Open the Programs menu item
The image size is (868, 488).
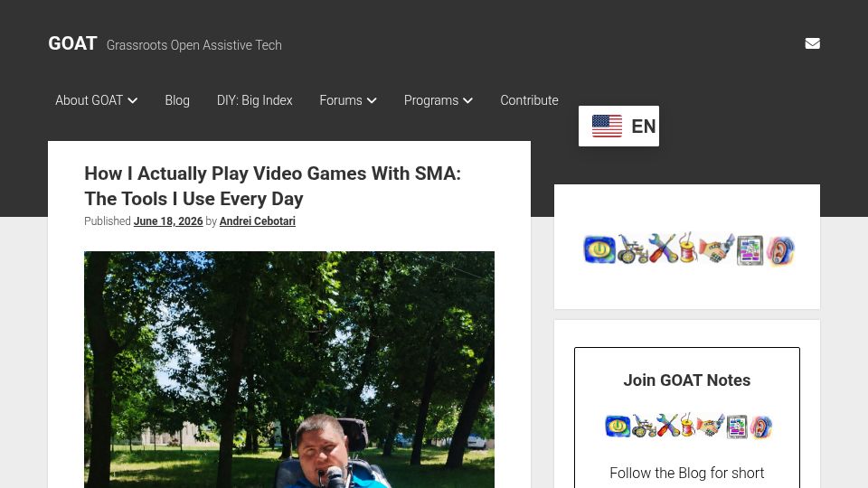431,100
